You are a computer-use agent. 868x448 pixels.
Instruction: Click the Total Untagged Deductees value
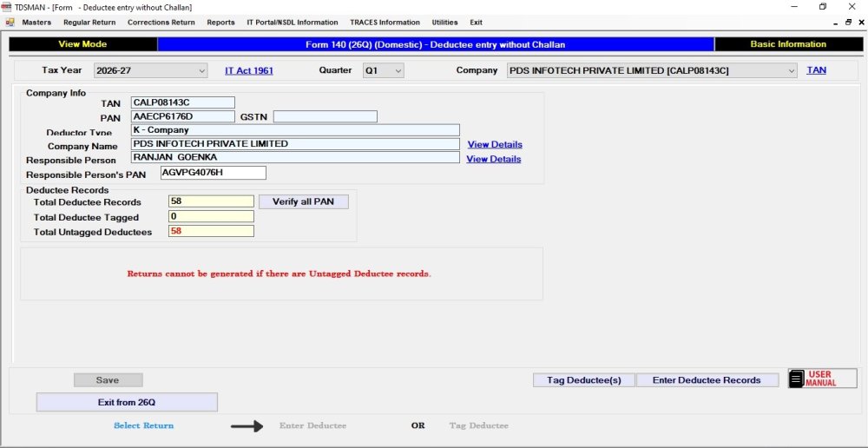[x=211, y=231]
